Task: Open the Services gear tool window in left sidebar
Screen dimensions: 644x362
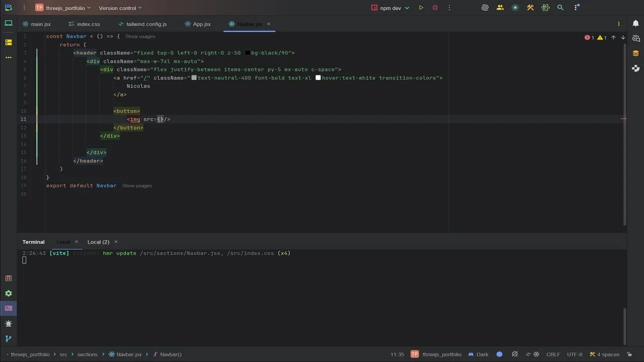Action: point(8,293)
